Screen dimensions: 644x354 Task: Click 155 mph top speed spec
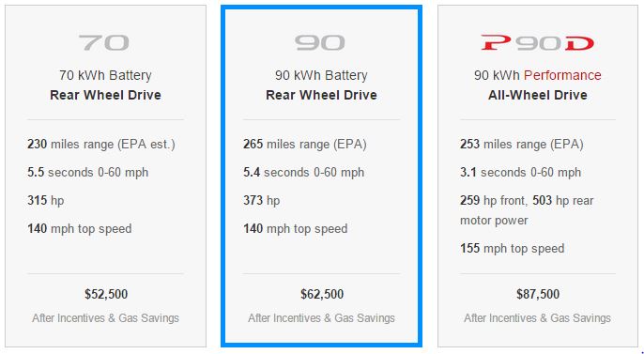click(513, 249)
